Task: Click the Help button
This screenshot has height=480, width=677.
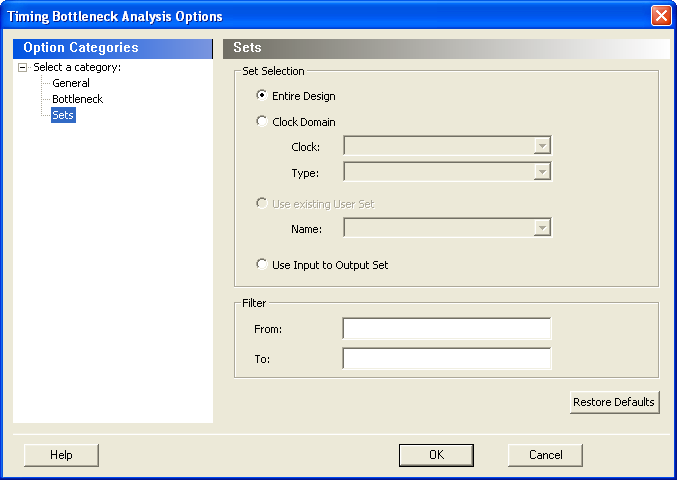Action: point(61,455)
